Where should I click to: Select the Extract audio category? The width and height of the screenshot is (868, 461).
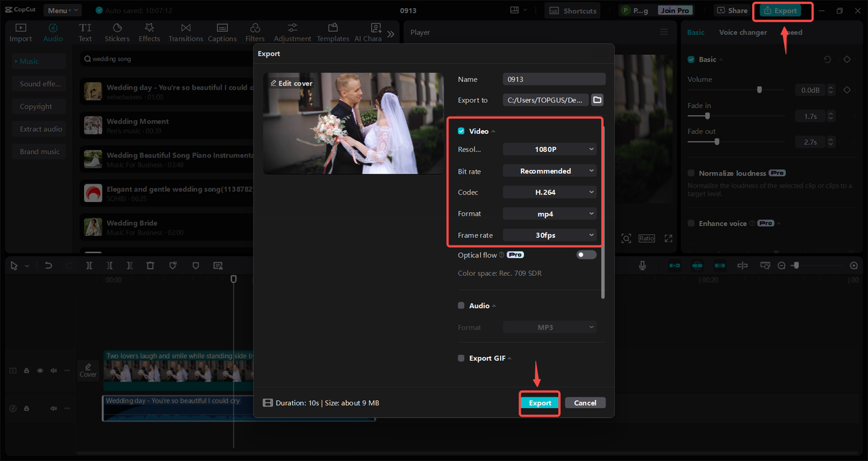[39, 129]
